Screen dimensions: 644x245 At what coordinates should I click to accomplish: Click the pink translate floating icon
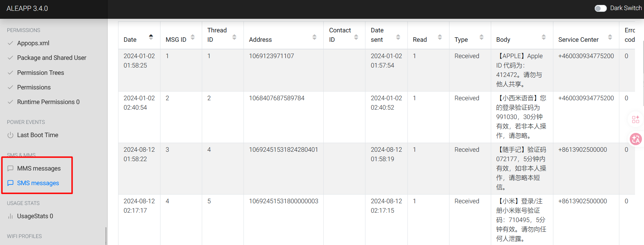[x=636, y=139]
